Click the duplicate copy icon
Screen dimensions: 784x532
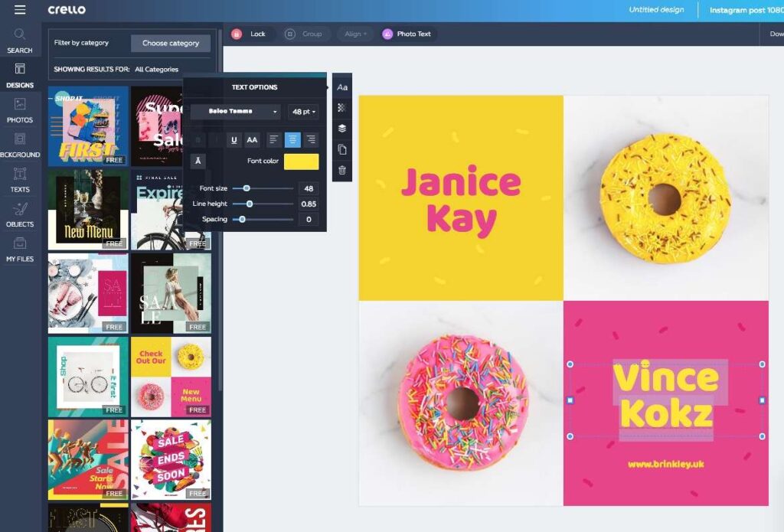pyautogui.click(x=342, y=149)
